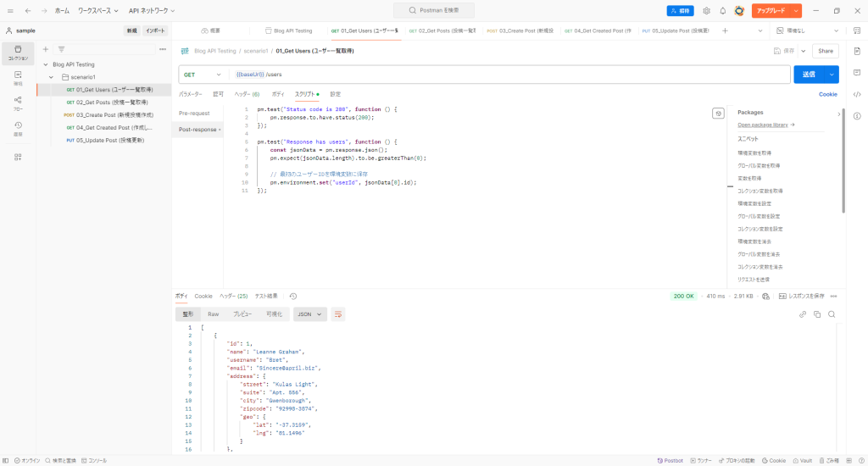Copy the response link icon

[x=802, y=313]
